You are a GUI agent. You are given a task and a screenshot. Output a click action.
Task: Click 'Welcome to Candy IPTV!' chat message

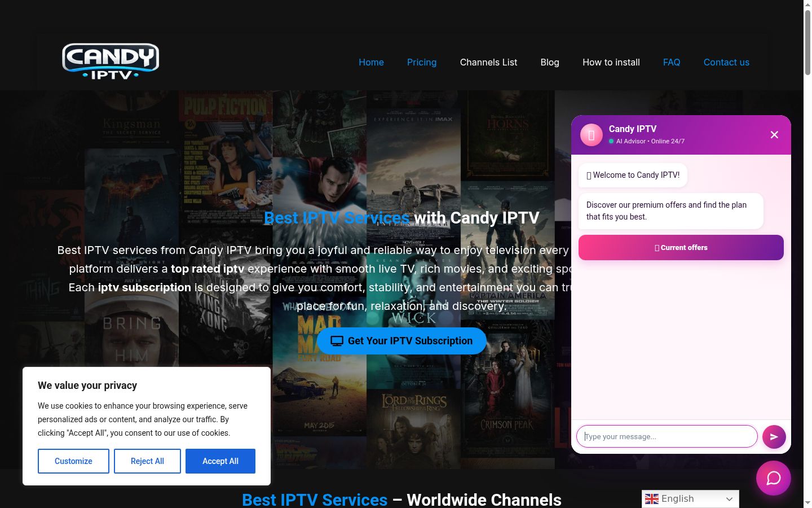point(633,175)
